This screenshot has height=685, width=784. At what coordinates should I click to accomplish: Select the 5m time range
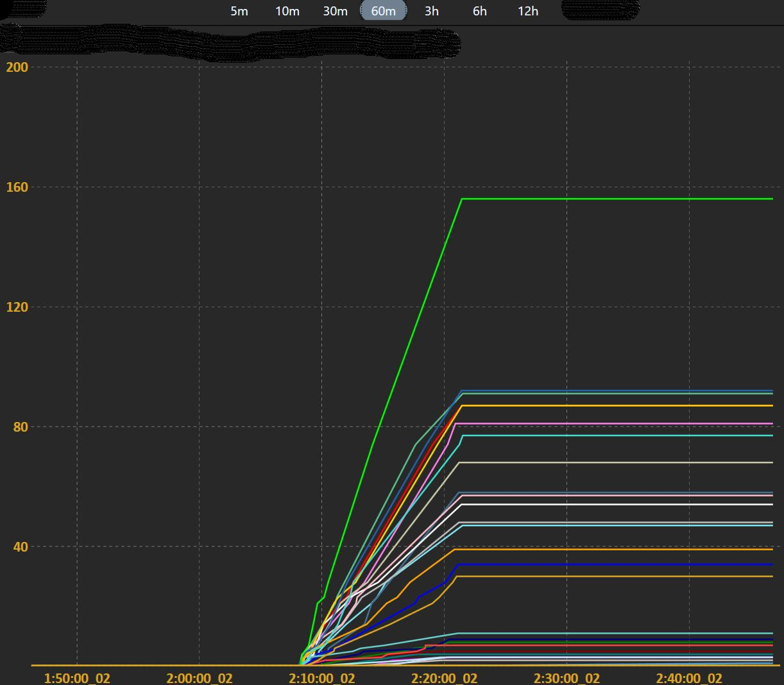(x=238, y=11)
